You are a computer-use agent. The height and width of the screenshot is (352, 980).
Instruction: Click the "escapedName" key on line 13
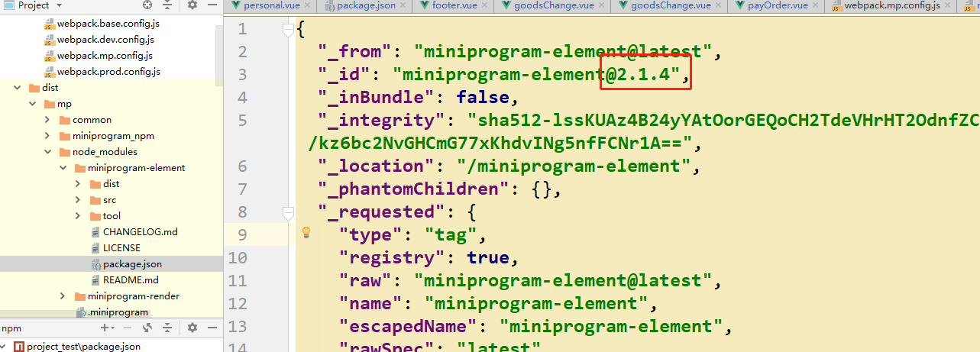click(x=413, y=327)
